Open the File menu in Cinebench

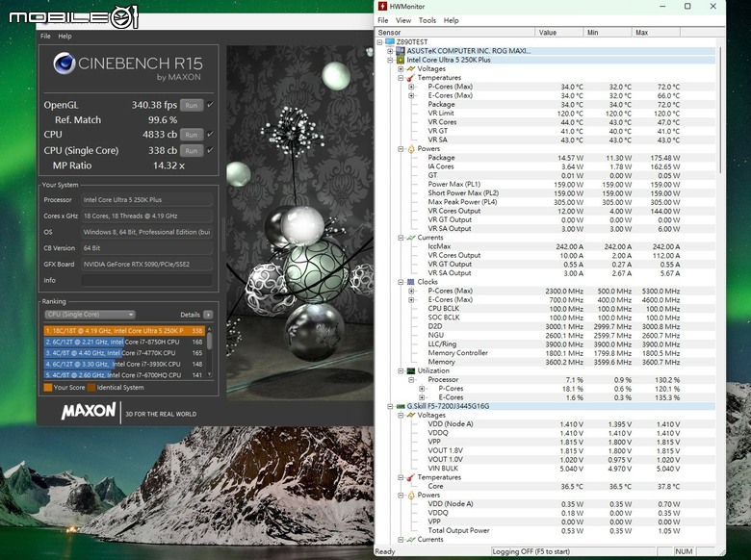point(45,36)
